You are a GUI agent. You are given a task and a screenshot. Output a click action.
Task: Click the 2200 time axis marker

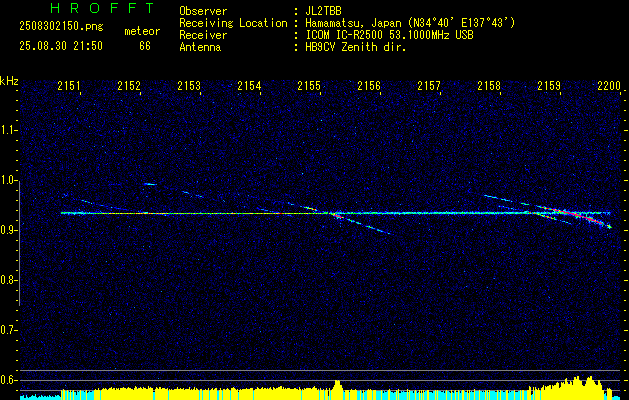[x=609, y=86]
